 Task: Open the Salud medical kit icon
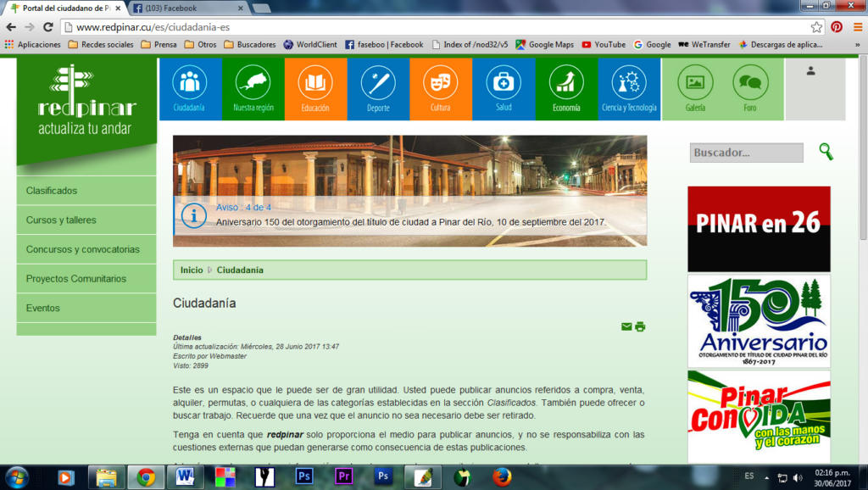[504, 83]
